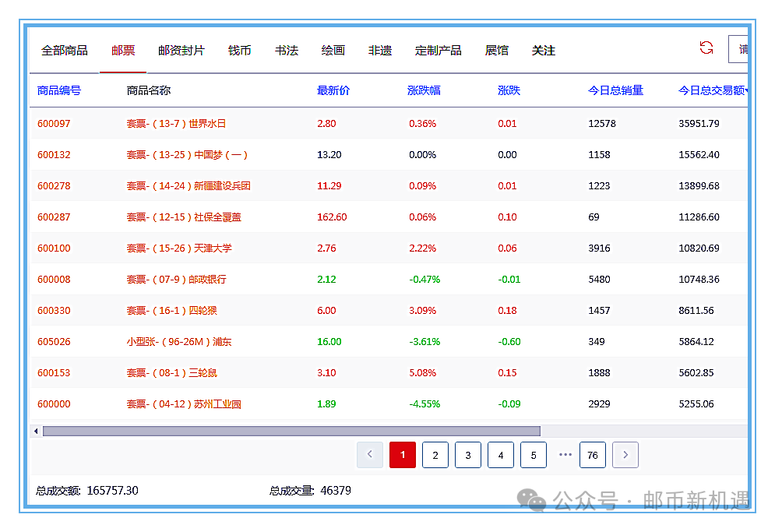Sort by 涨跌幅 column header

pyautogui.click(x=424, y=90)
